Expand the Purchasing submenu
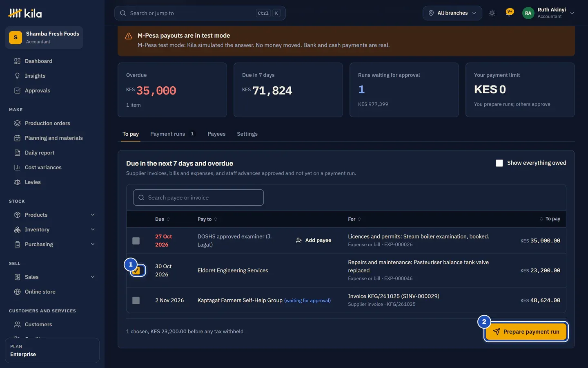588x368 pixels. (93, 244)
